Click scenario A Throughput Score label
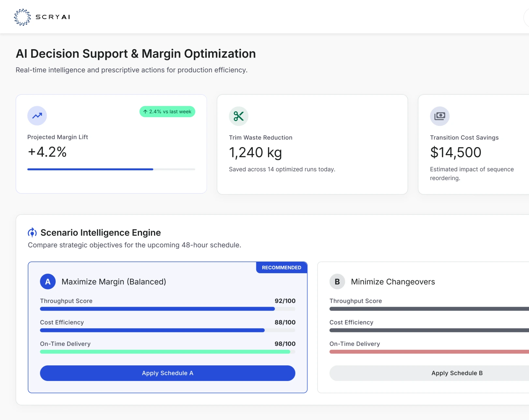529x420 pixels. point(66,301)
